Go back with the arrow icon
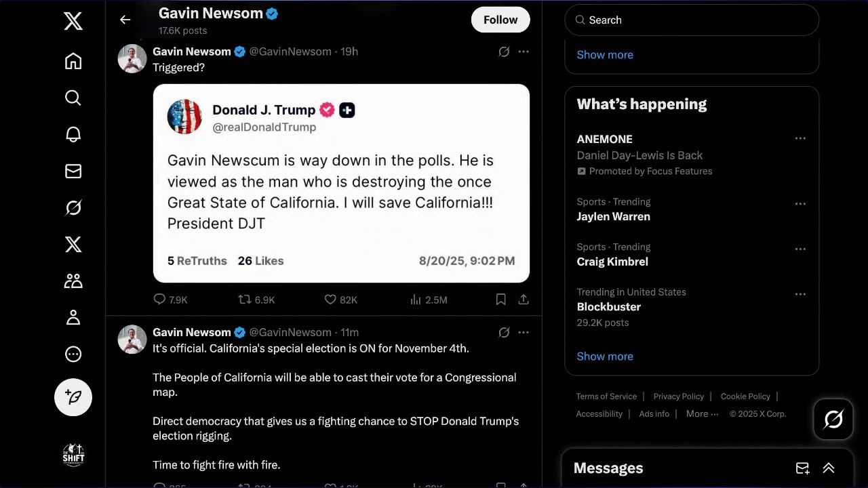This screenshot has width=868, height=488. pos(125,20)
